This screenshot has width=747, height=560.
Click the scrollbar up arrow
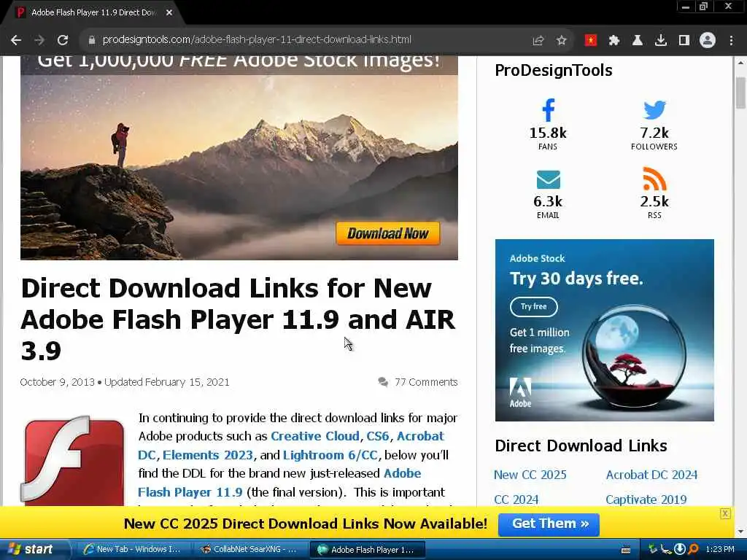(x=740, y=63)
